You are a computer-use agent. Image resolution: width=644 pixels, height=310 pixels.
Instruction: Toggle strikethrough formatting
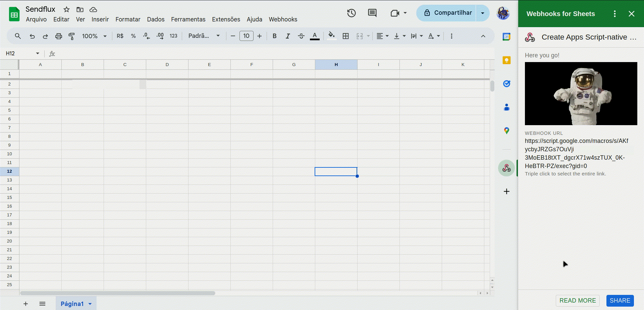click(301, 36)
